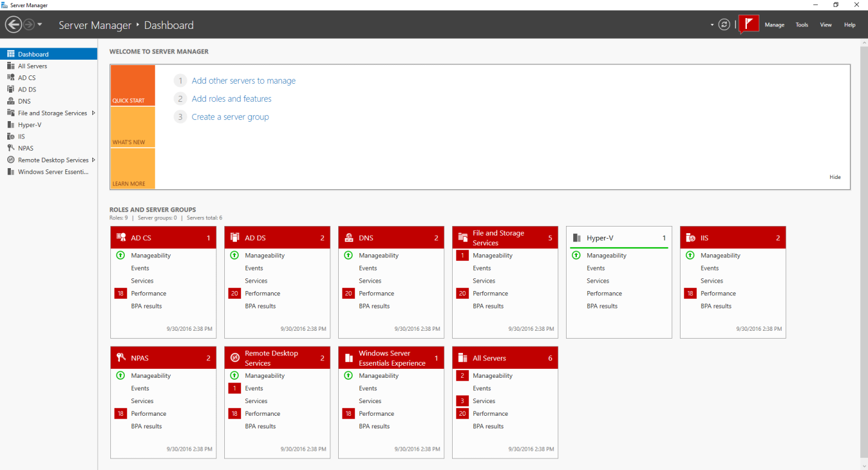Viewport: 868px width, 470px height.
Task: Open the Tools menu
Action: pos(802,25)
